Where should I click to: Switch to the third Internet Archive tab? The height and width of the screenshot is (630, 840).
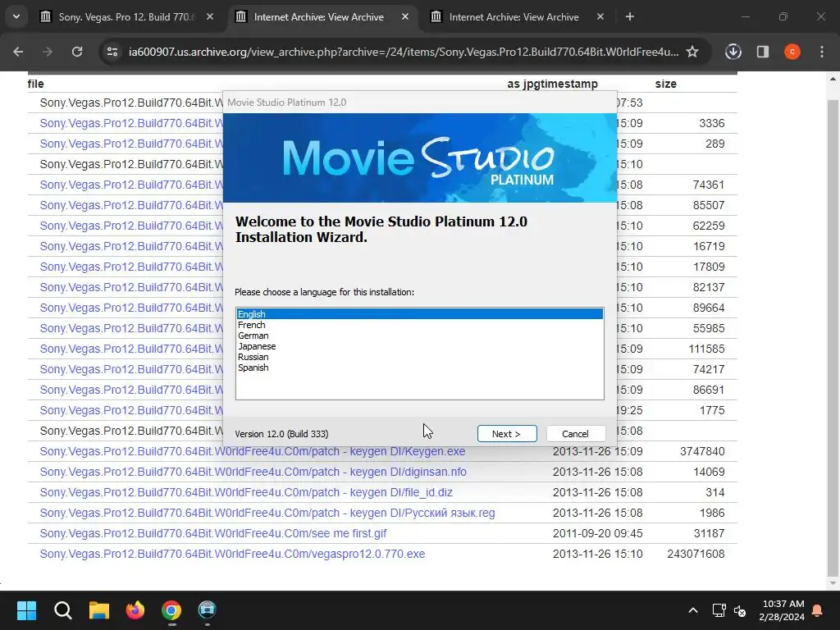514,17
